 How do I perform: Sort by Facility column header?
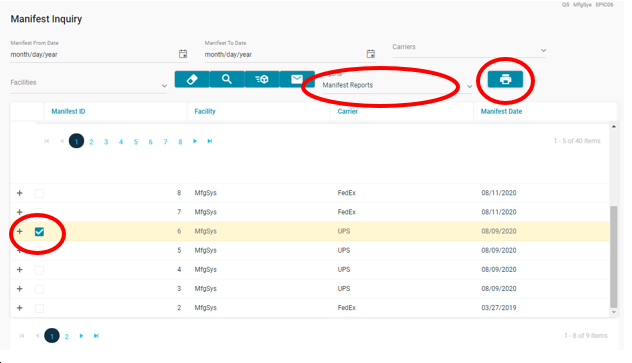tap(205, 111)
